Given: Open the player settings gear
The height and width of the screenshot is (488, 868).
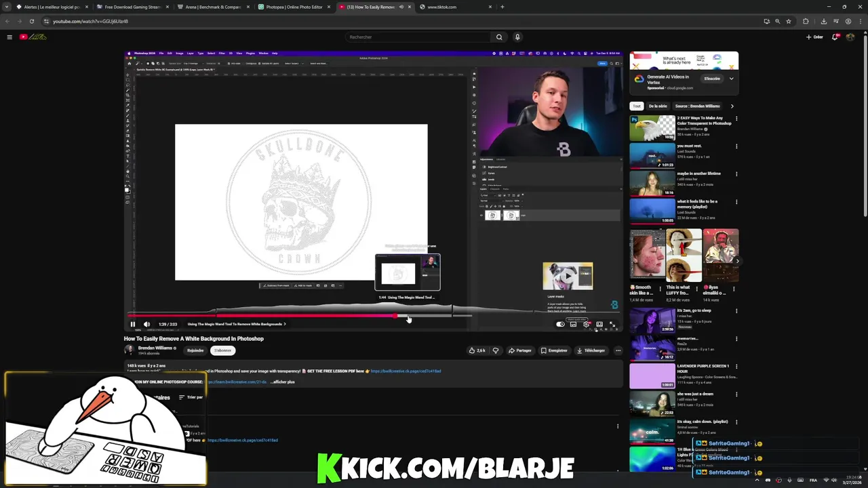Looking at the screenshot, I should coord(587,324).
